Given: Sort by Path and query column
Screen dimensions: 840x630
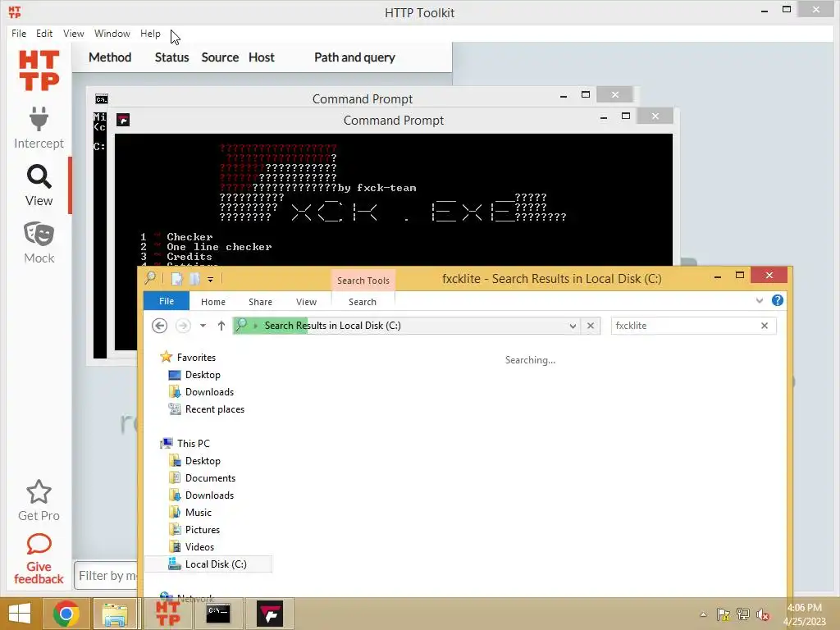Looking at the screenshot, I should tap(354, 57).
